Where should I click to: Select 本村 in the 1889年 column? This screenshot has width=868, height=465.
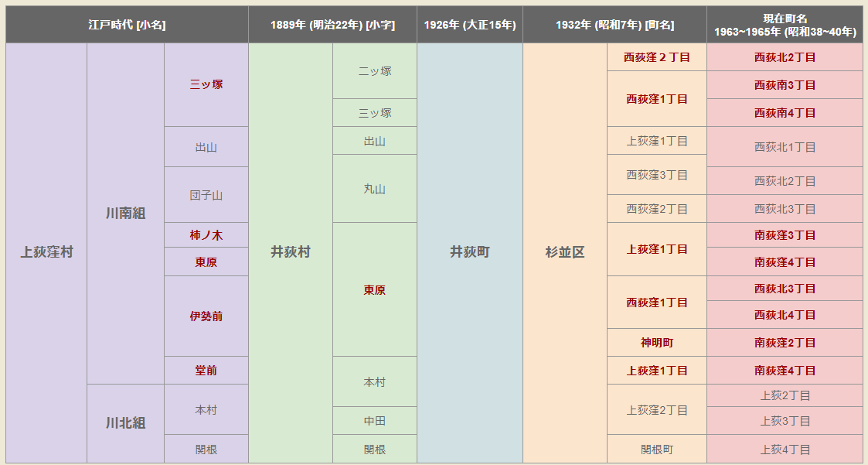point(375,382)
